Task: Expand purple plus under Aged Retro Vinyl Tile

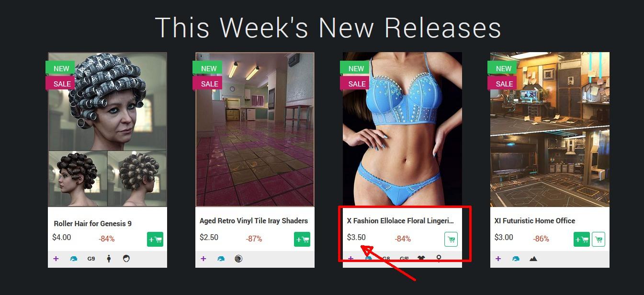Action: pyautogui.click(x=203, y=259)
